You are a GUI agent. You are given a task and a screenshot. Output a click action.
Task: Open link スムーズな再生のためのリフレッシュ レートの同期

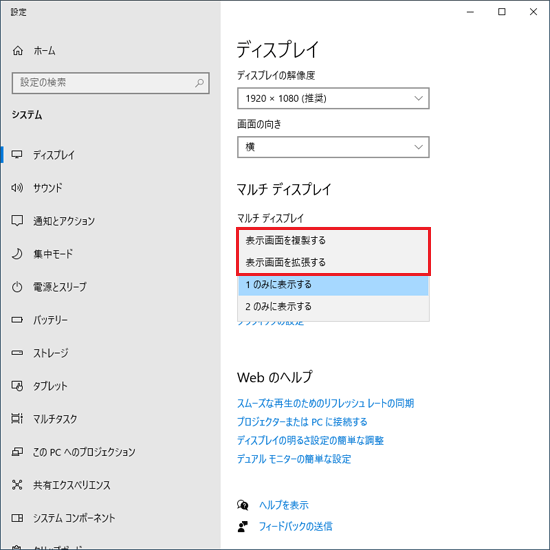click(326, 403)
